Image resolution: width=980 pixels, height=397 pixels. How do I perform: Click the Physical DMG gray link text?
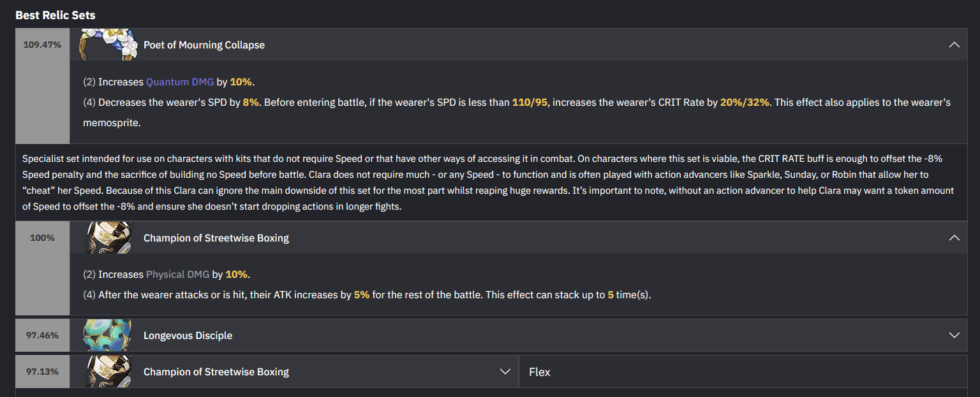click(177, 274)
